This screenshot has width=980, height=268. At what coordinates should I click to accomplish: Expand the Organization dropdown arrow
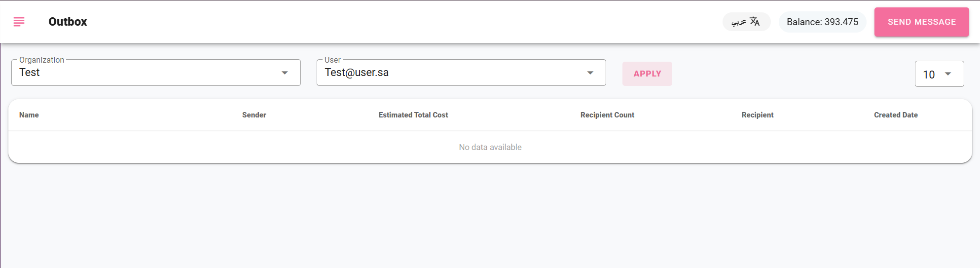(x=285, y=73)
